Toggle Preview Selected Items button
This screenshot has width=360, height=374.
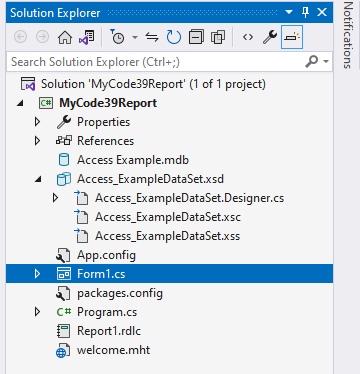tap(292, 37)
